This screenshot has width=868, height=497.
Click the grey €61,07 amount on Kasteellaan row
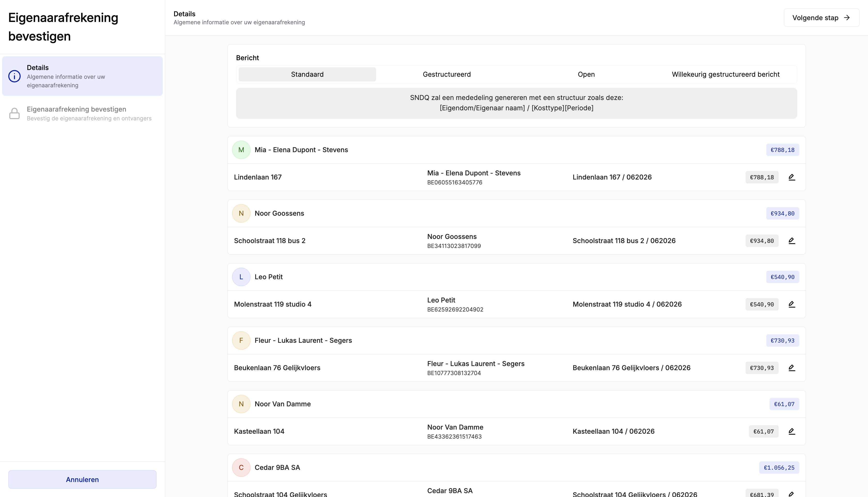click(764, 431)
